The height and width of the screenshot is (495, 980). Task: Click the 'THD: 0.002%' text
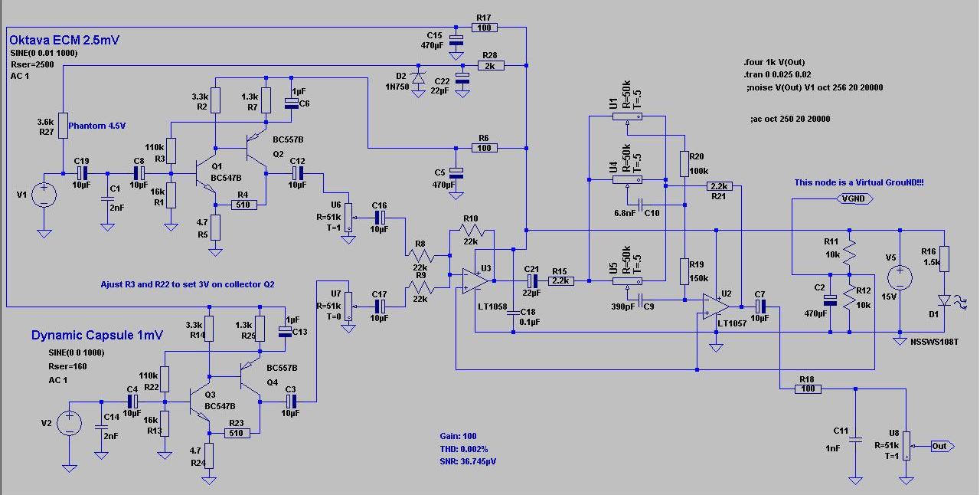coord(464,449)
